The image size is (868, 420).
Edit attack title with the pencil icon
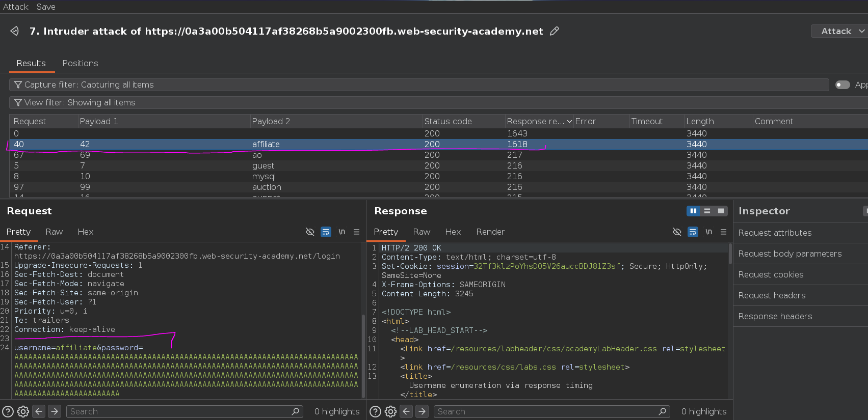555,31
